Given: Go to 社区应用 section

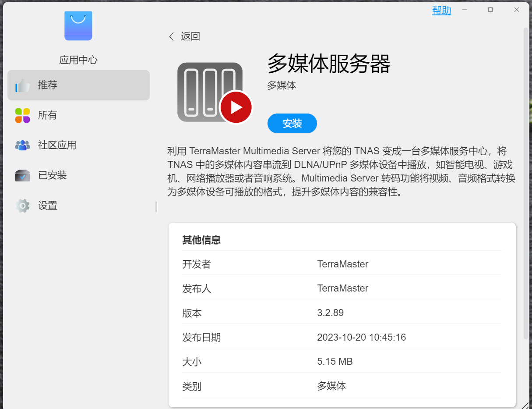Looking at the screenshot, I should (79, 145).
